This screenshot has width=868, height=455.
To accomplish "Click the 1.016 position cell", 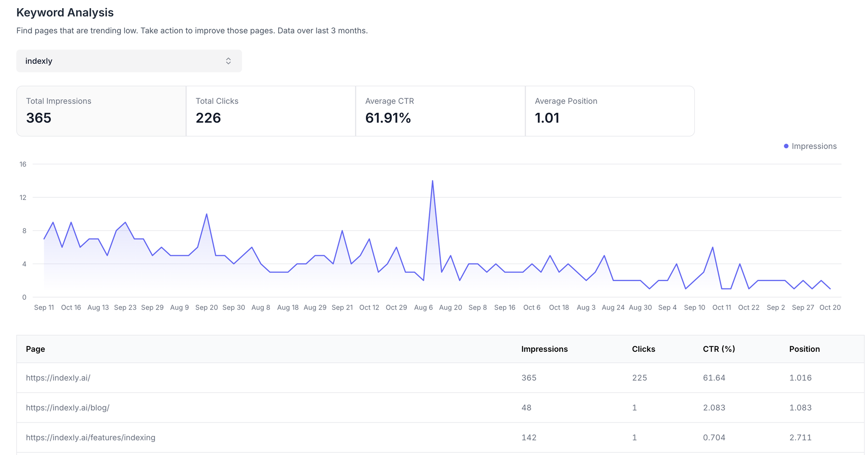I will (800, 378).
